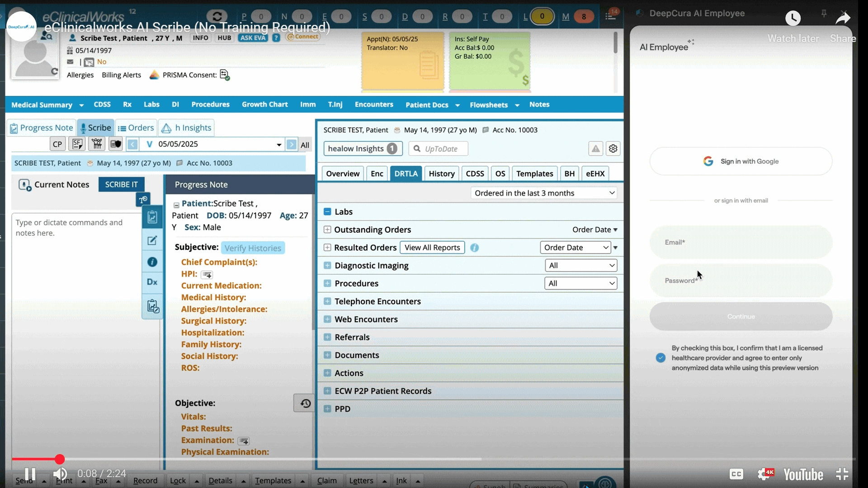Select the History tab in right panel
Screen dimensions: 868x488
click(x=442, y=174)
